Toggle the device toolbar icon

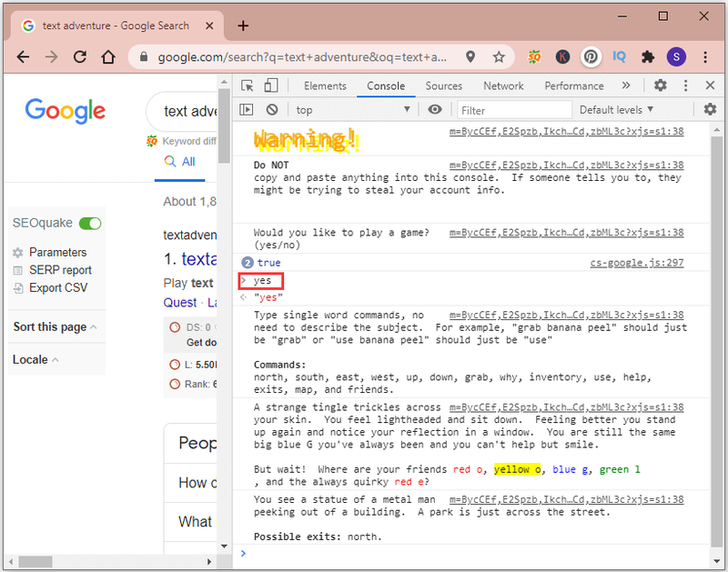[x=270, y=85]
